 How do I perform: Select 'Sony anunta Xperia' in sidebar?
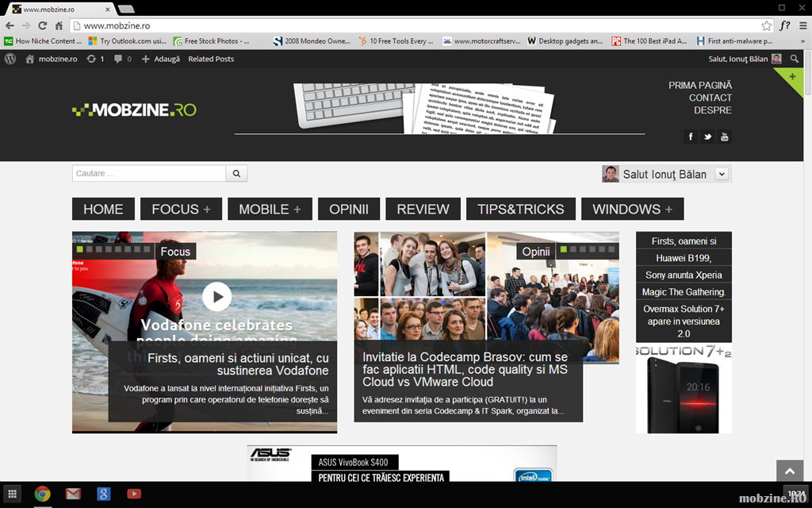click(x=684, y=275)
